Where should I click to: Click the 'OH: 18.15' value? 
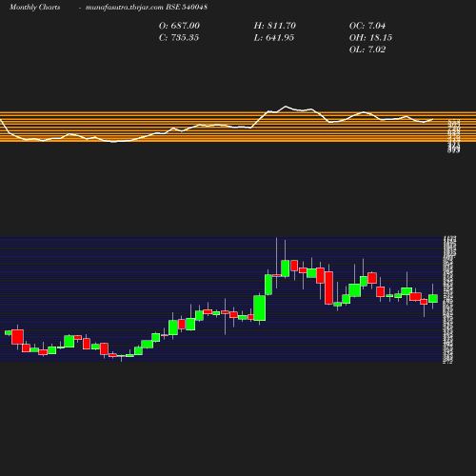coord(370,37)
